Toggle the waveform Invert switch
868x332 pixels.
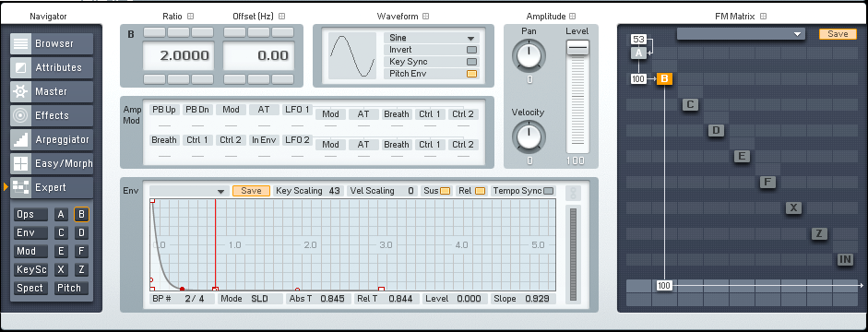pos(471,50)
